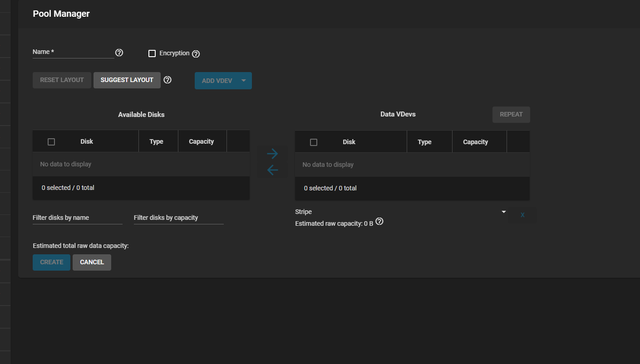Click Filter disks by name field
This screenshot has width=640, height=364.
pos(78,218)
